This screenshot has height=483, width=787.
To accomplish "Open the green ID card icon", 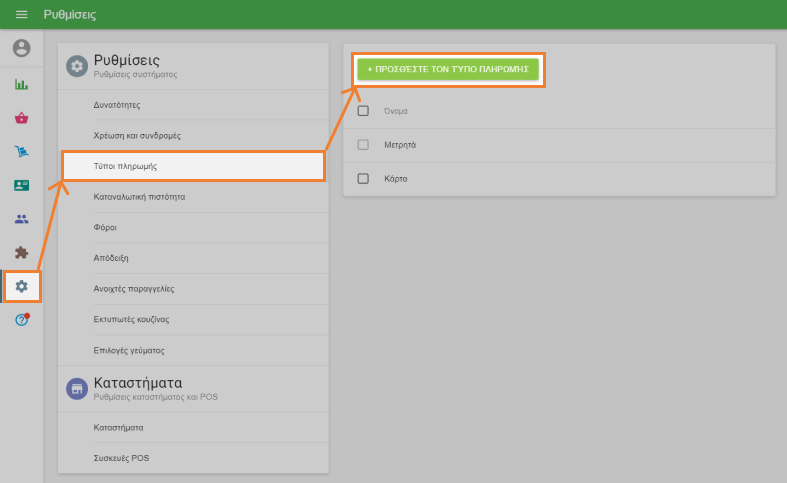I will click(x=21, y=185).
